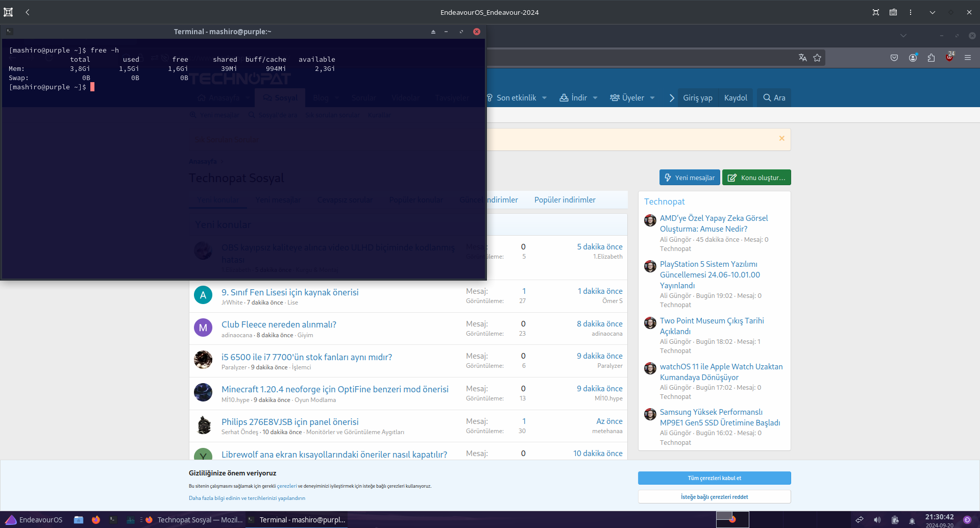Click the power manager battery tray icon
Viewport: 980px width, 528px height.
(x=895, y=520)
